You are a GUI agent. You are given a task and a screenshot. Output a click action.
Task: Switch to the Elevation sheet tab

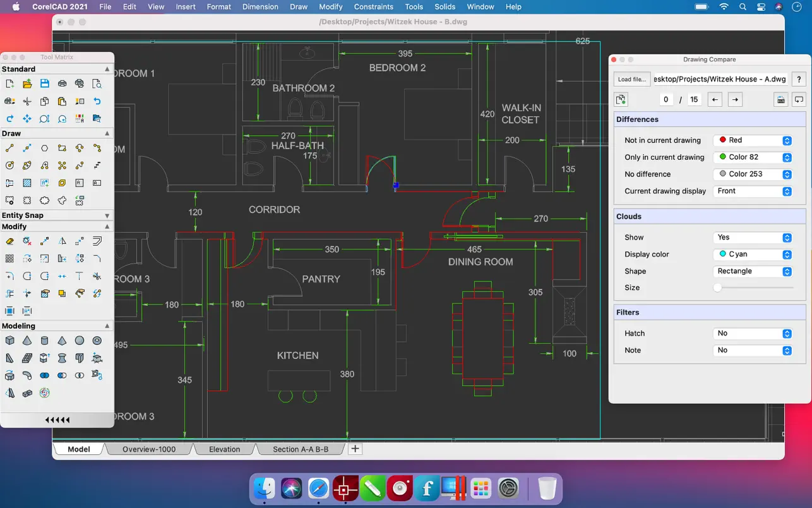(x=225, y=449)
